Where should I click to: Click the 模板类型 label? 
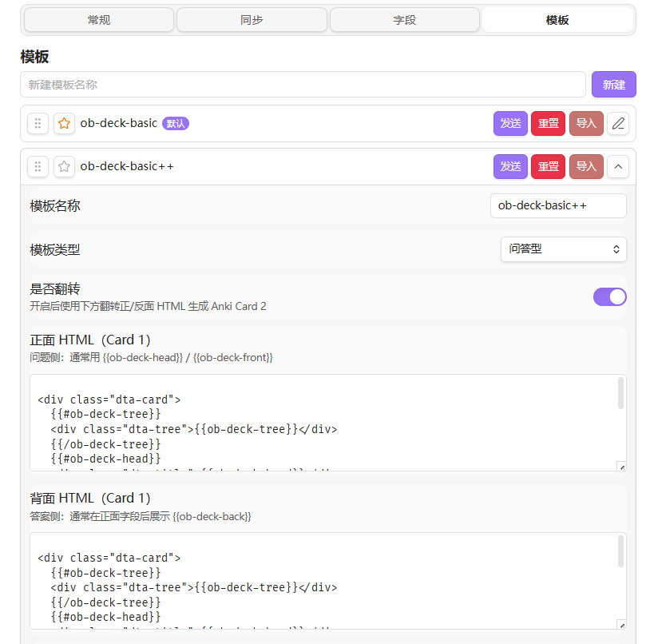tap(55, 249)
